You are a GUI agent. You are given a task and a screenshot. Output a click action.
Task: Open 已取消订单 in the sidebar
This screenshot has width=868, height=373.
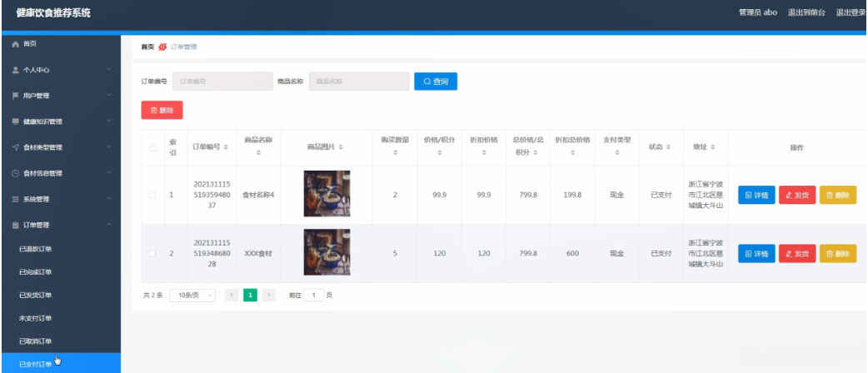pyautogui.click(x=35, y=341)
